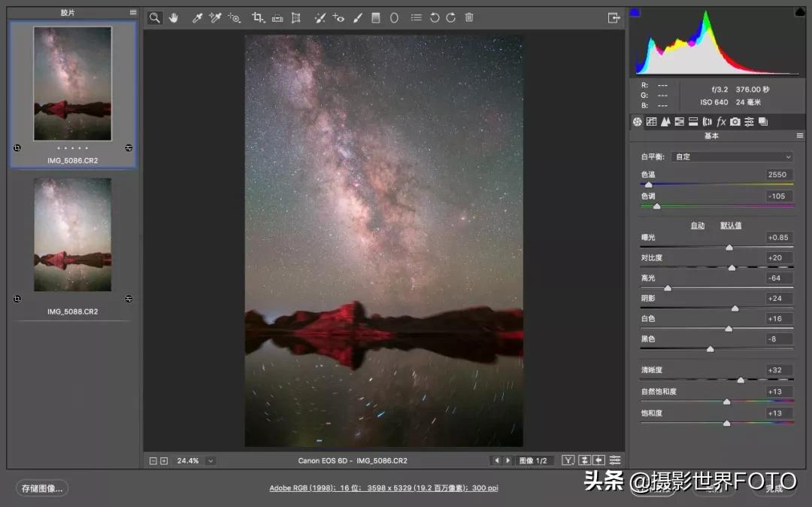Select the Crop tool
Image resolution: width=812 pixels, height=507 pixels.
tap(259, 17)
